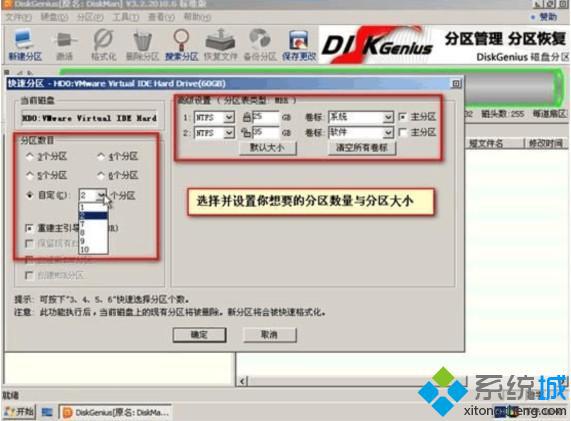Click the DiskGenius taskbar button
The image size is (571, 421).
pos(116,412)
